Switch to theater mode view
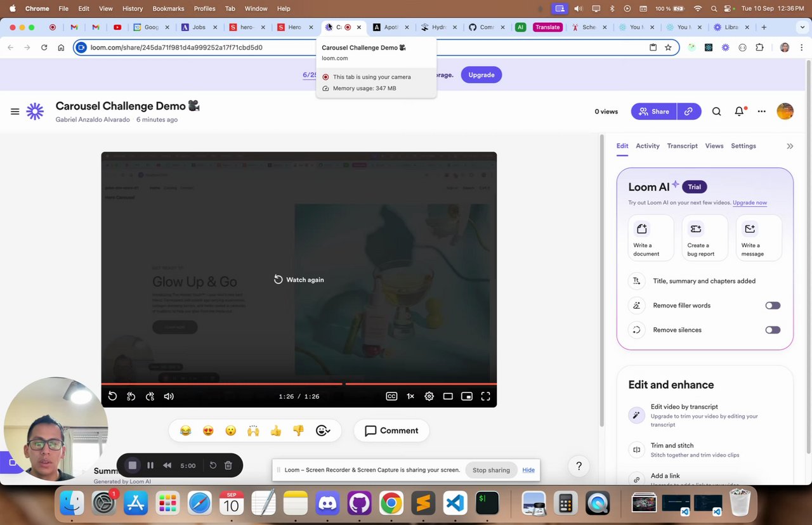This screenshot has height=525, width=812. [x=448, y=396]
